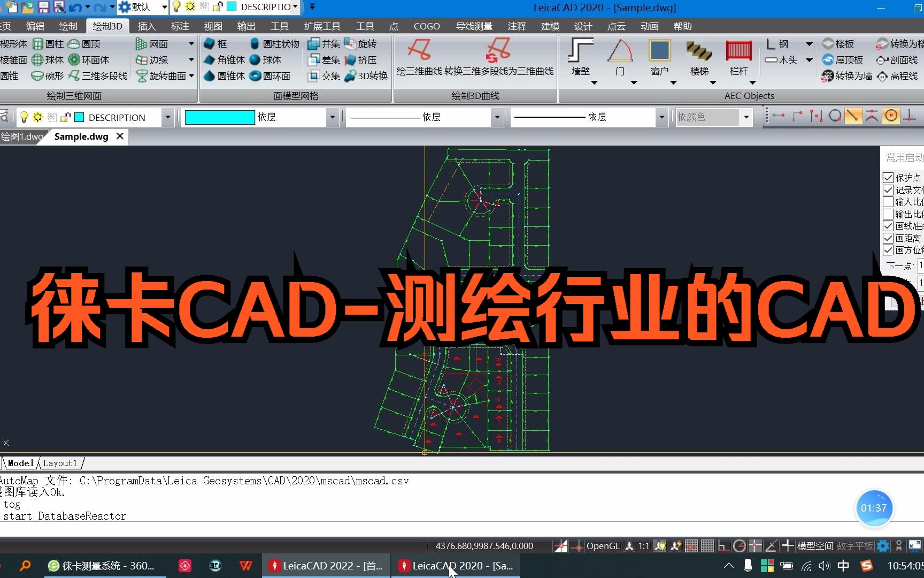Select the 栏杆 railing tool
This screenshot has width=924, height=578.
[738, 56]
